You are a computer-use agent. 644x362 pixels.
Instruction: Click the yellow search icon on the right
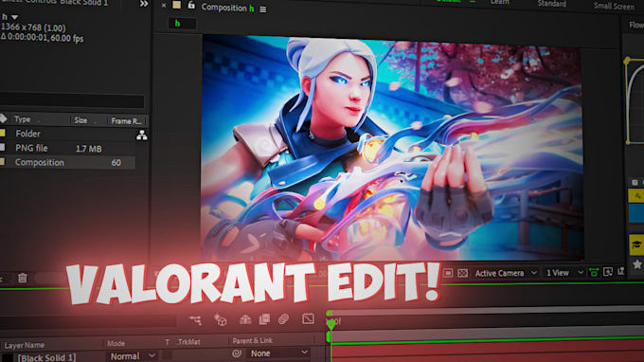pos(636,195)
